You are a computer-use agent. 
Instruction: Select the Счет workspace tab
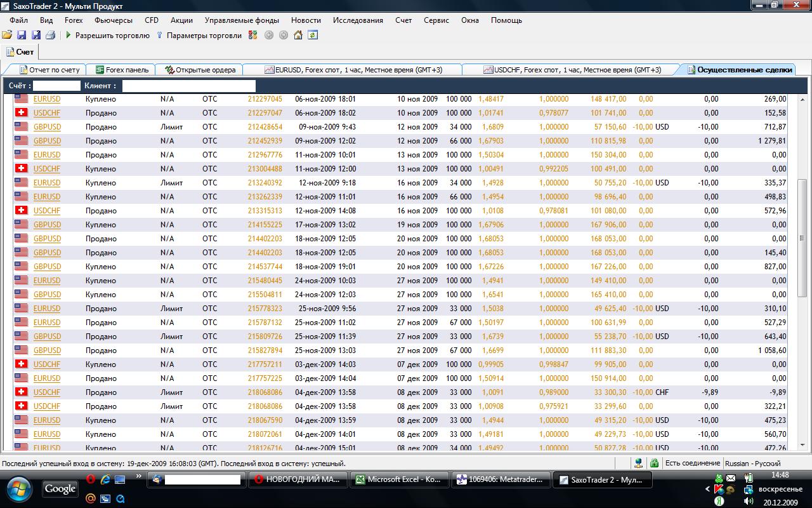[20, 52]
